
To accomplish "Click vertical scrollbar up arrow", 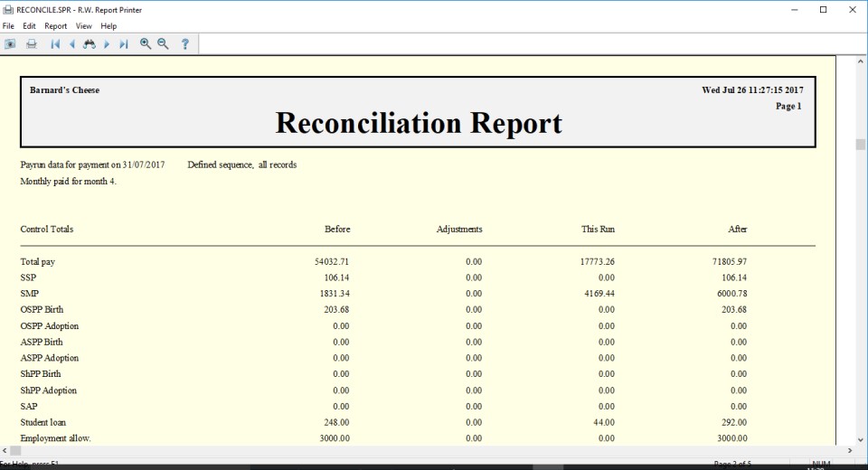I will tap(861, 61).
